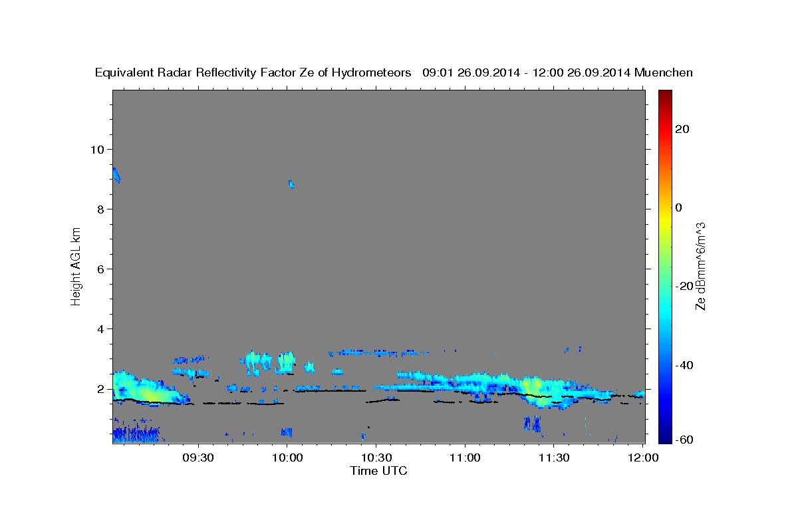Click the 'Ze dBmm^6/m^3' colorbar unit label

700,266
